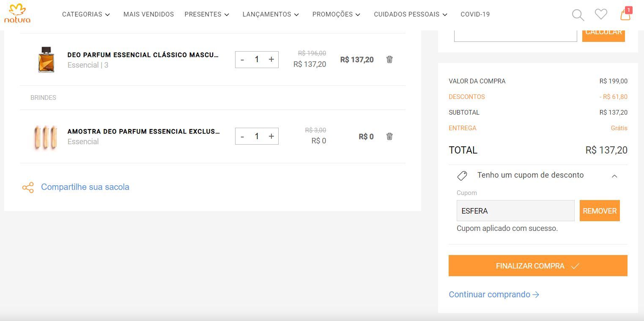The width and height of the screenshot is (644, 321).
Task: Click quantity value of Amostra Deo Parfum
Action: click(x=257, y=136)
